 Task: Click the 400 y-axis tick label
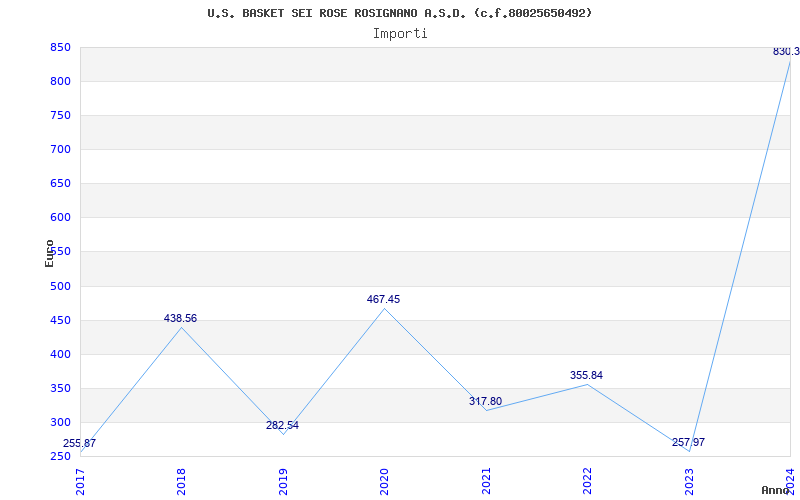[59, 355]
